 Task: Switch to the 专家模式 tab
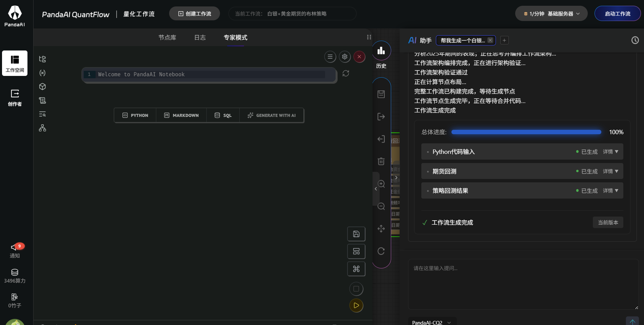[x=236, y=38]
